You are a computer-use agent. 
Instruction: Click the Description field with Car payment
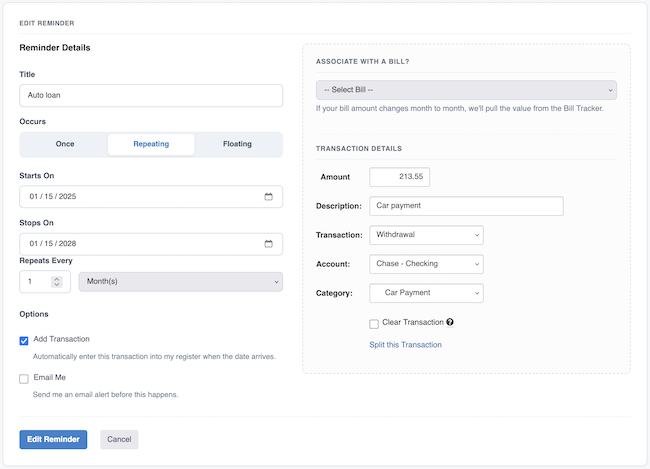(466, 206)
